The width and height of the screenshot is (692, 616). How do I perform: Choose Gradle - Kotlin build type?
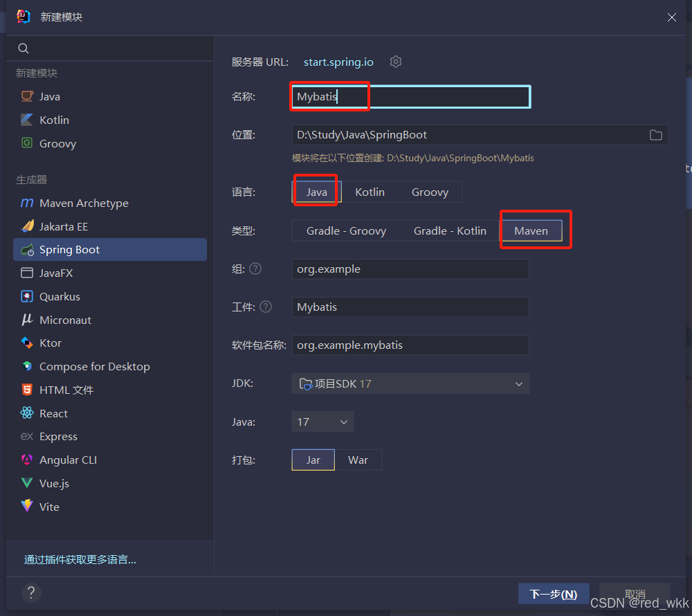[450, 230]
